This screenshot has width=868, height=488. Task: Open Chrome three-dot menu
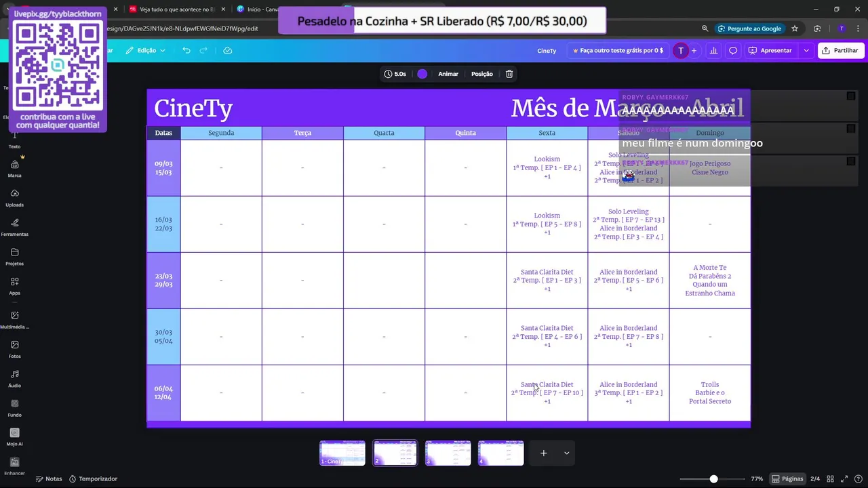click(x=857, y=28)
